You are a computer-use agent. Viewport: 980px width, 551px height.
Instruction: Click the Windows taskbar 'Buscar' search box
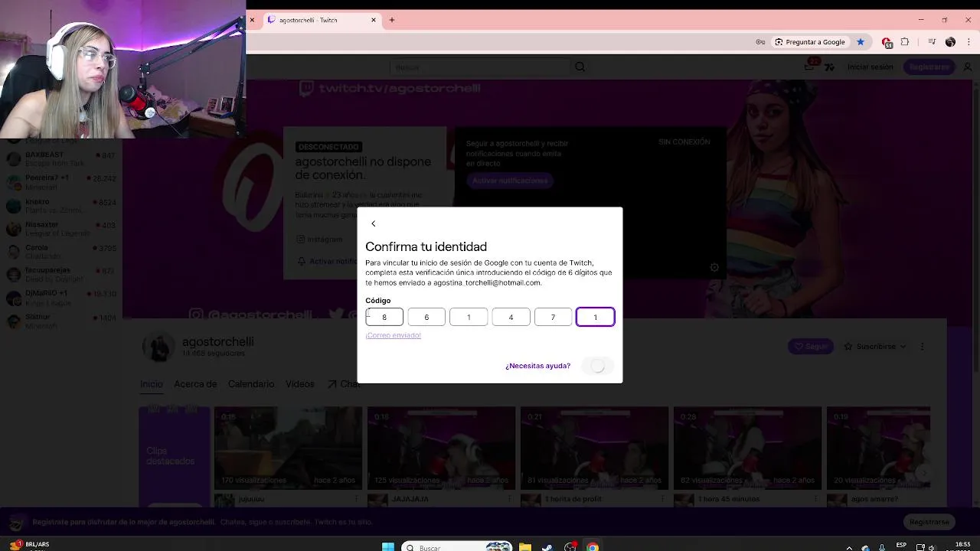tap(456, 546)
